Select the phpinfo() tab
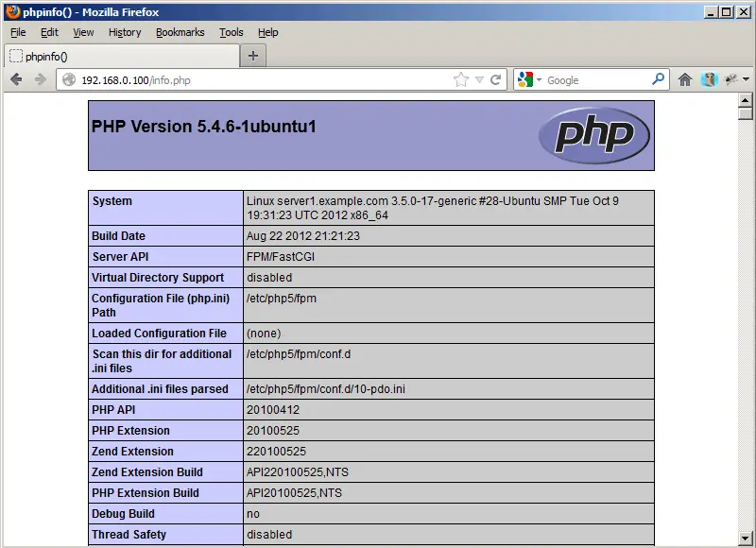The height and width of the screenshot is (548, 756). (x=122, y=57)
